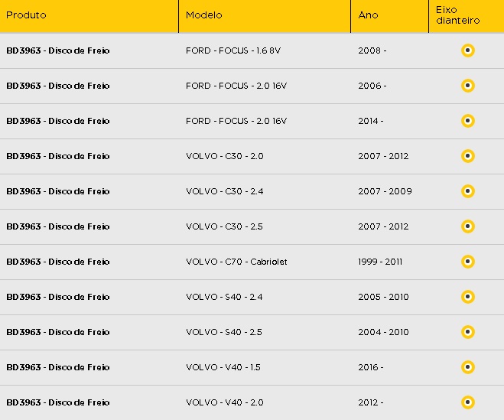Click front axle marker for Focus 2006 row
This screenshot has height=420, width=504.
coord(468,86)
